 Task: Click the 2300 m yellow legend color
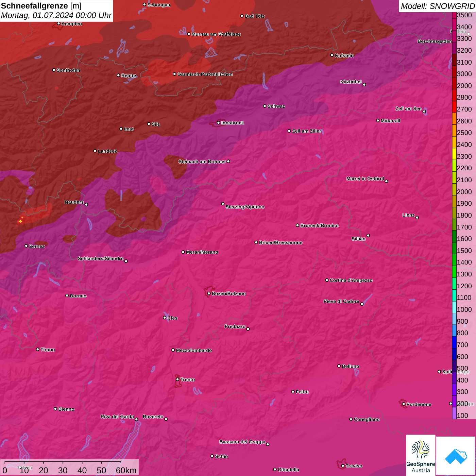454,154
